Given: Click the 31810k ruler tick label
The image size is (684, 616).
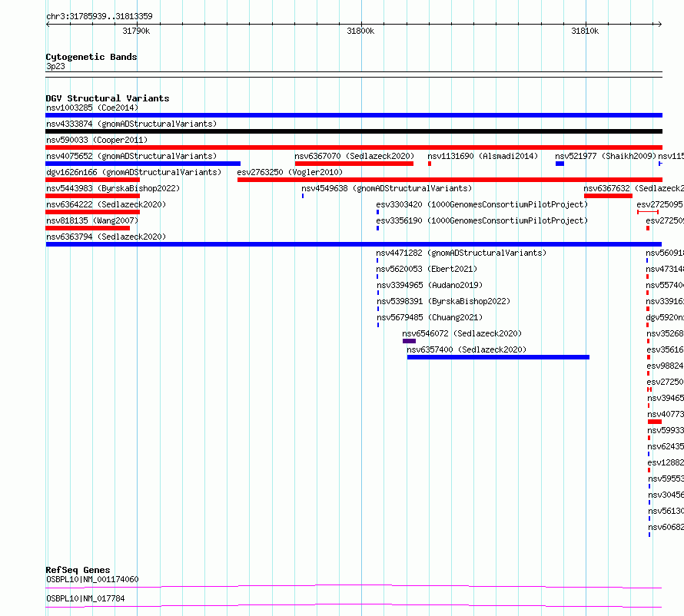Looking at the screenshot, I should pyautogui.click(x=585, y=31).
